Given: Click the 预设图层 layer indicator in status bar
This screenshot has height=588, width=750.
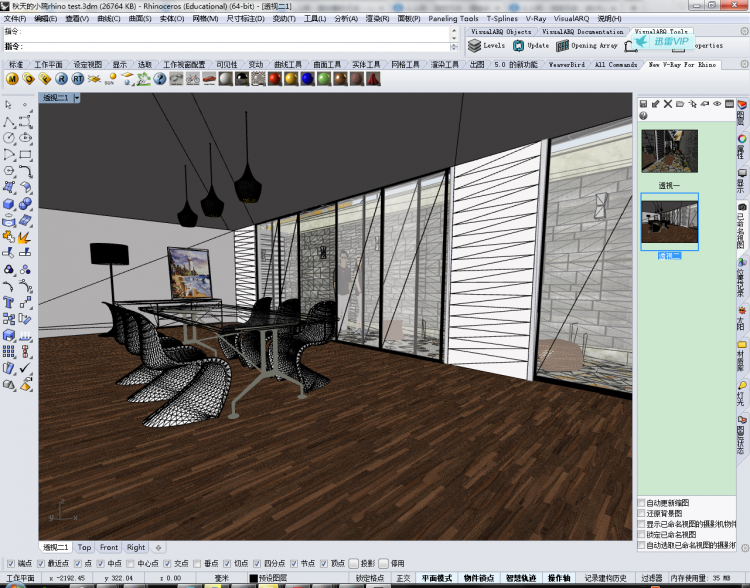Looking at the screenshot, I should 268,578.
